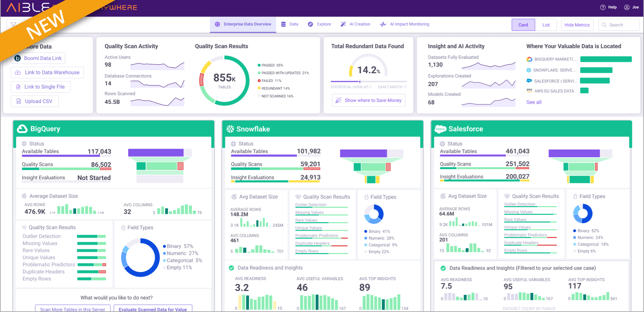This screenshot has width=644, height=312.
Task: Click Salesforce Quality Scans value 251,502
Action: (518, 164)
